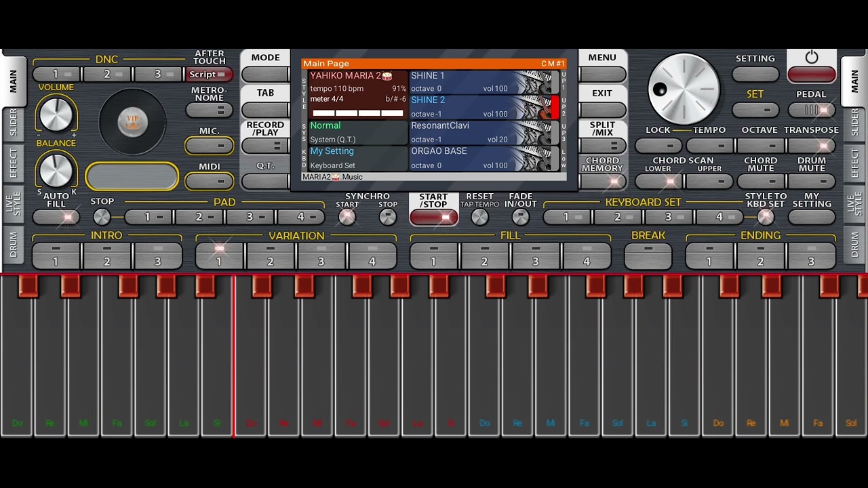Select Ending 2 button
Image resolution: width=868 pixels, height=488 pixels.
pos(760,256)
